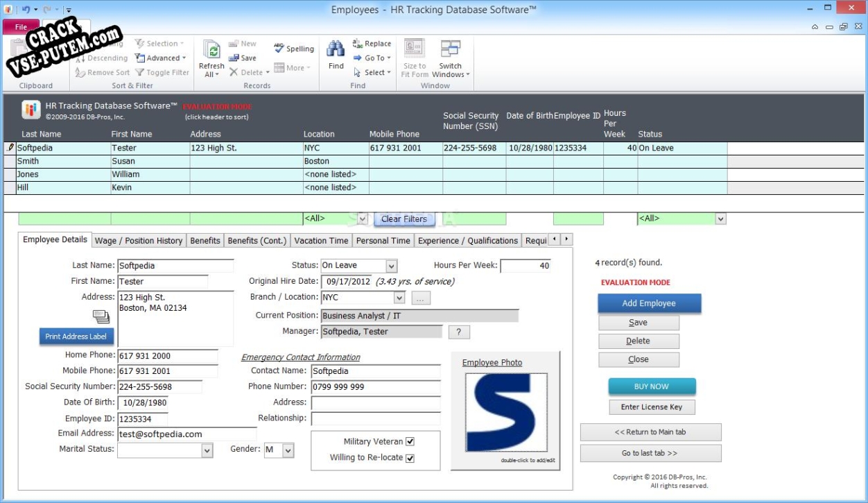Viewport: 868px width, 503px height.
Task: Toggle the Military Veteran checkbox
Action: [x=410, y=442]
